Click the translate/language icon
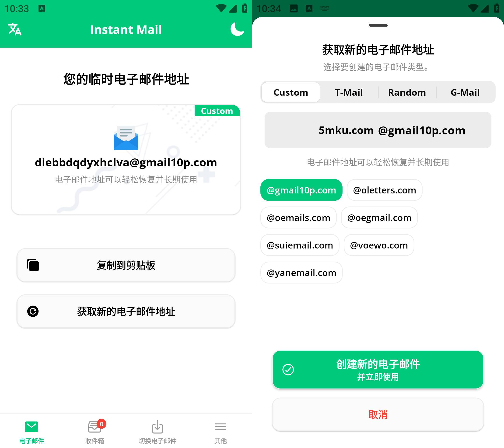 coord(16,29)
